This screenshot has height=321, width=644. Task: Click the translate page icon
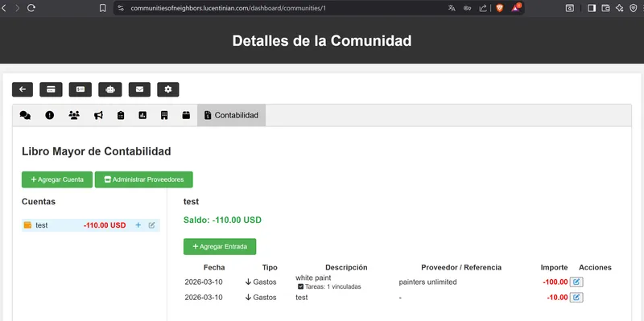point(452,8)
